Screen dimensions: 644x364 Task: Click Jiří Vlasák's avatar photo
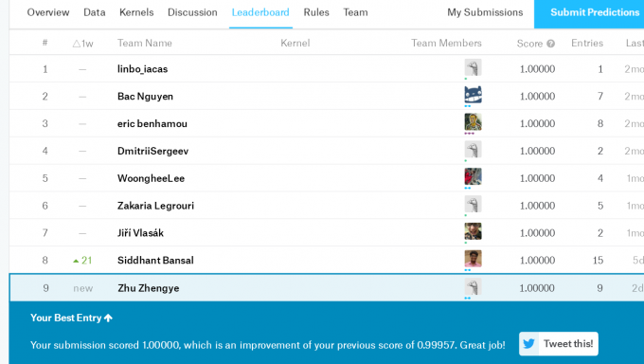click(x=473, y=231)
